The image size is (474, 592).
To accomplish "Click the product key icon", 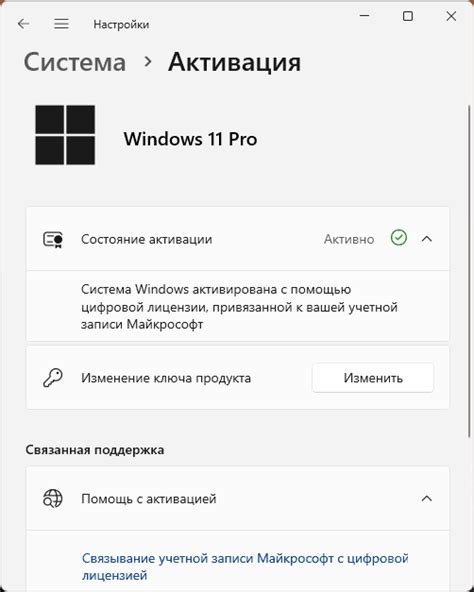I will coord(52,378).
